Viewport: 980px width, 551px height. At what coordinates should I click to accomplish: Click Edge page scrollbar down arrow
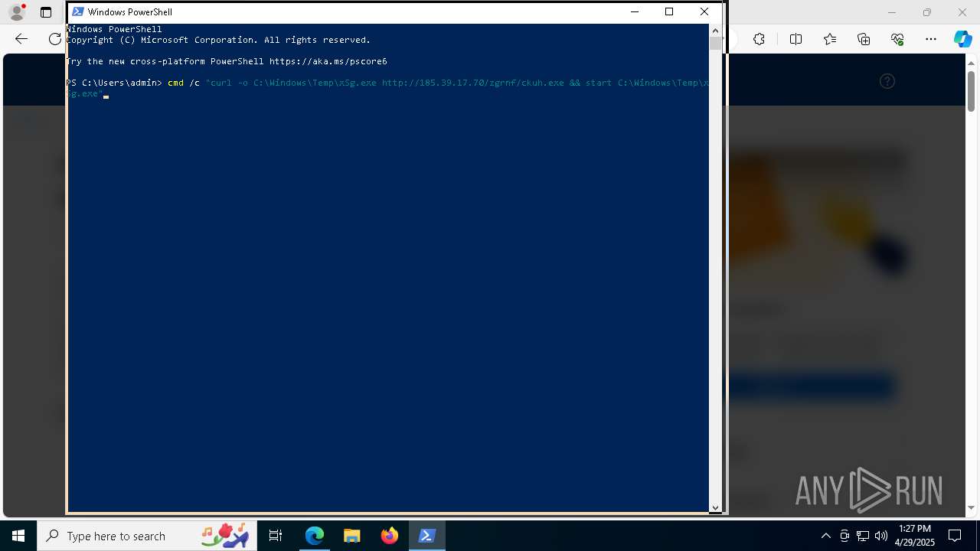click(x=972, y=507)
